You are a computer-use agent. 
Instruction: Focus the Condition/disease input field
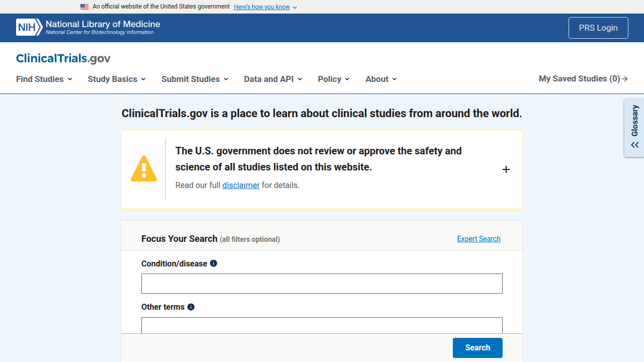(x=322, y=284)
